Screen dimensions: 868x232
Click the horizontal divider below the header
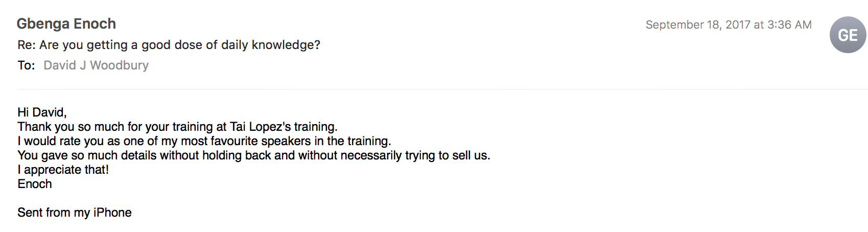[x=442, y=89]
